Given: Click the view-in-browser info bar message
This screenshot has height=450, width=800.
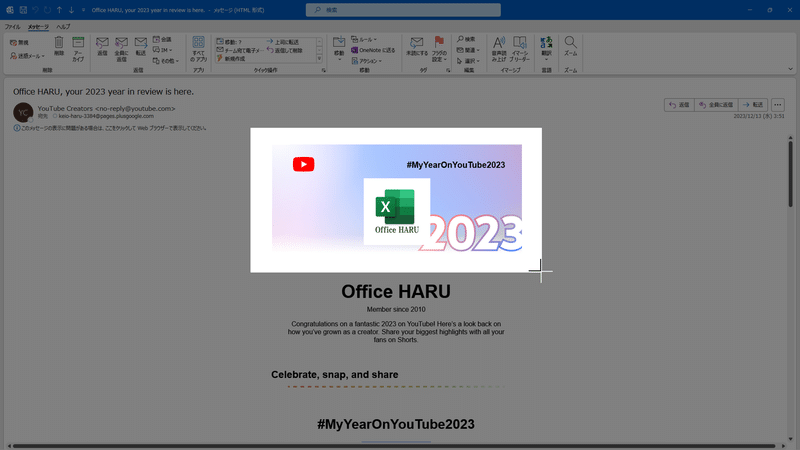Looking at the screenshot, I should tap(110, 128).
